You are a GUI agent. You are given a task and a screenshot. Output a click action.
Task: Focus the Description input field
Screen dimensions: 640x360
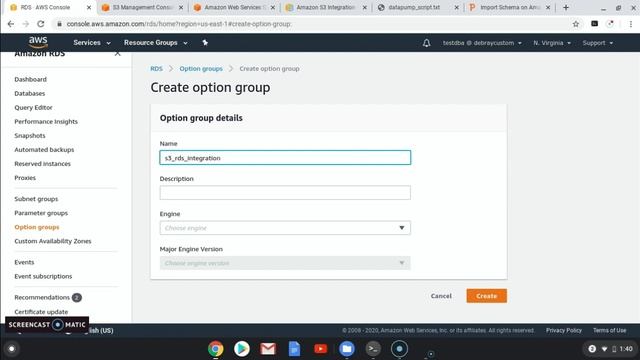[x=285, y=193]
